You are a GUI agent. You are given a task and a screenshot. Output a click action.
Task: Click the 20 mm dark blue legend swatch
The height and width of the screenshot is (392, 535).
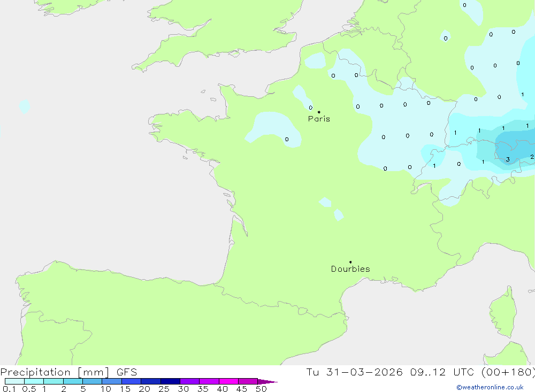pos(150,381)
